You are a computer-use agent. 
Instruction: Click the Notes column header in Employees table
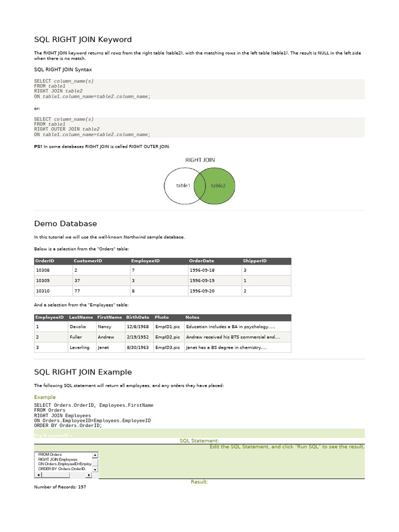tap(192, 317)
